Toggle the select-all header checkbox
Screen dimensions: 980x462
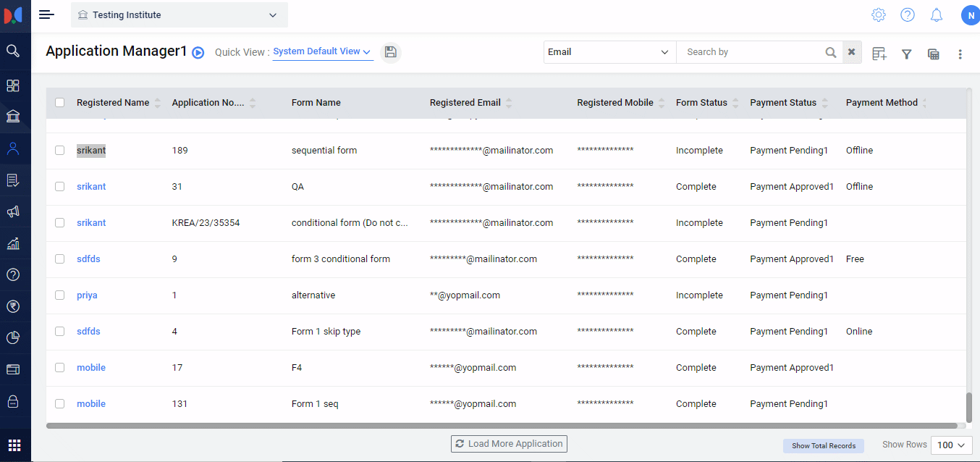click(60, 103)
